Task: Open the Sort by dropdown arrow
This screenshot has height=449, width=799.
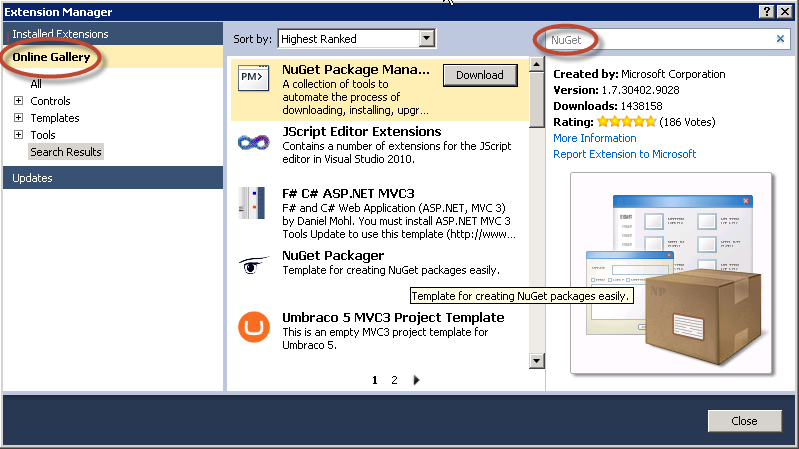Action: 427,38
